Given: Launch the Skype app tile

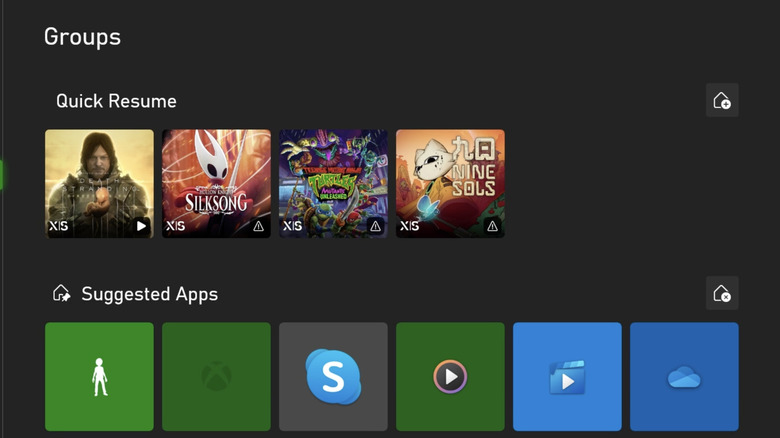Looking at the screenshot, I should (x=333, y=377).
